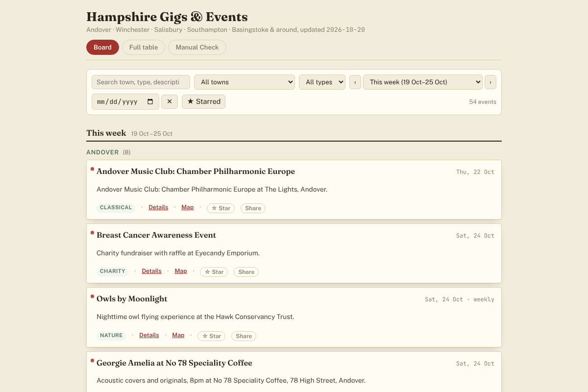Toggle the Starred filter

[x=204, y=101]
